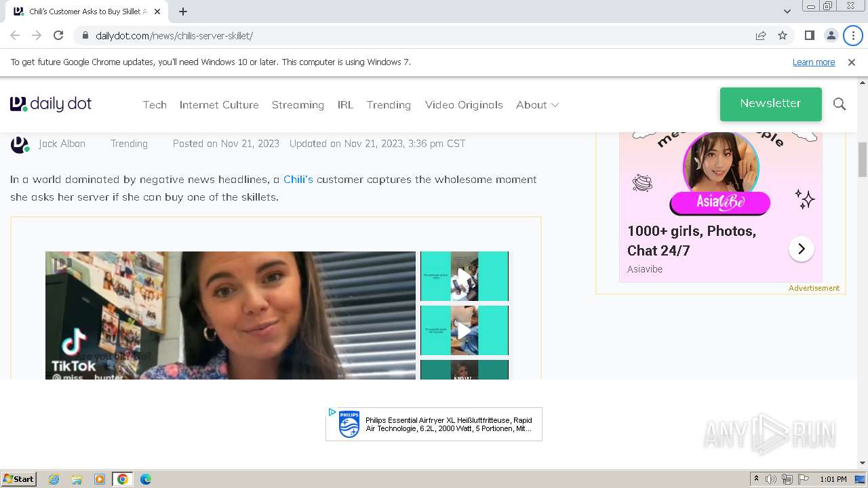Open the Tech section
Screen dimensions: 868x488
pos(155,105)
